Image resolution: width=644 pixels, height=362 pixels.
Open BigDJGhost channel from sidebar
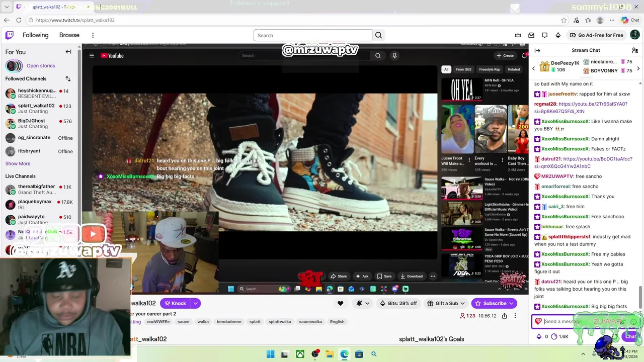coord(39,124)
